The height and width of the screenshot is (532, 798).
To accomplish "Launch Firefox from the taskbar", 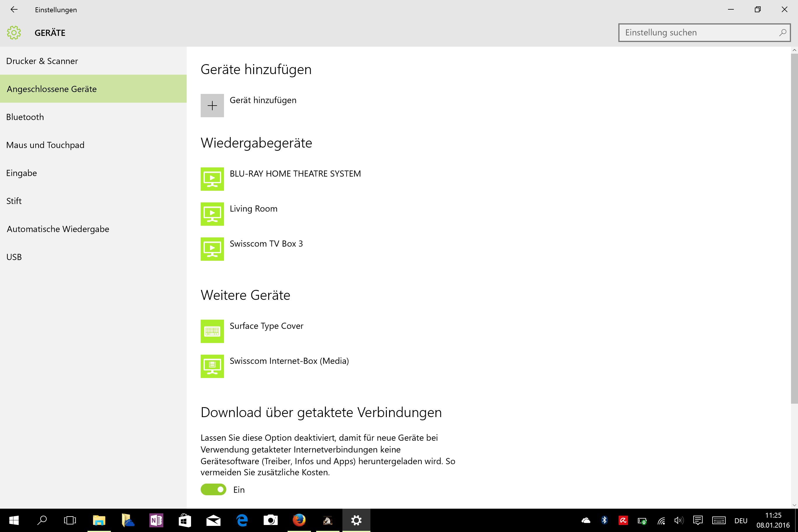I will pyautogui.click(x=299, y=520).
